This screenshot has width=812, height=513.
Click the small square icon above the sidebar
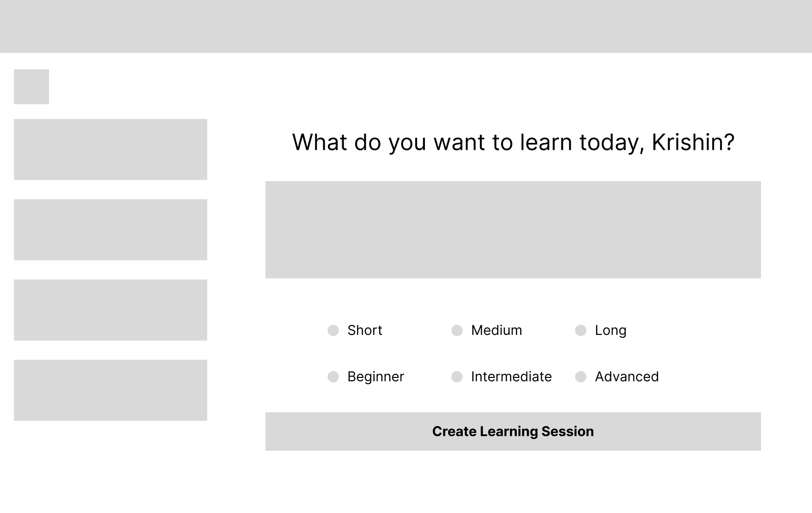click(x=31, y=87)
